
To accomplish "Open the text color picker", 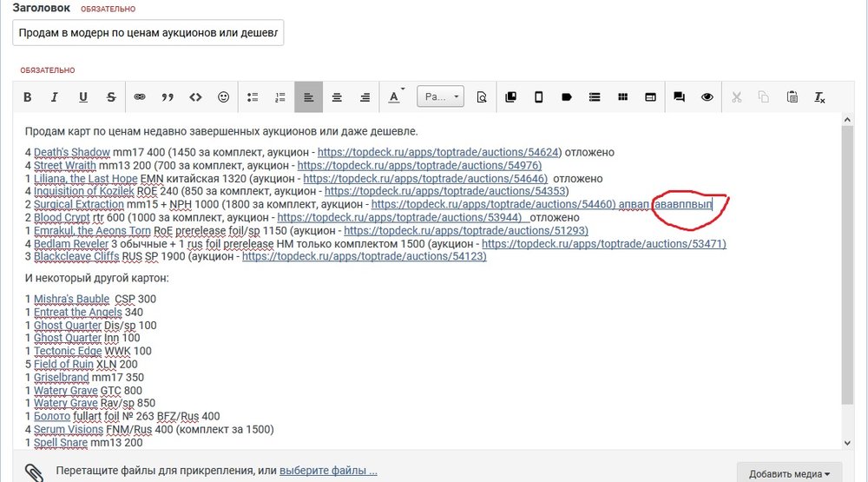I will point(396,97).
